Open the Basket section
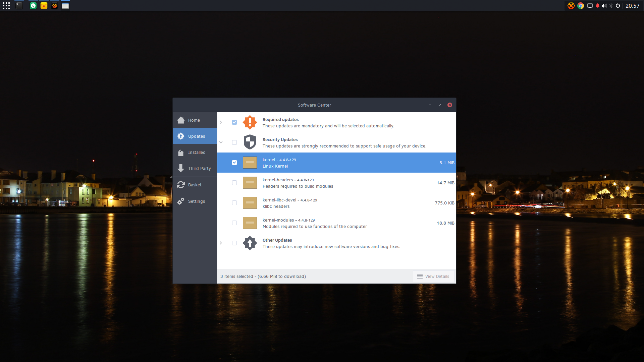 click(x=195, y=185)
